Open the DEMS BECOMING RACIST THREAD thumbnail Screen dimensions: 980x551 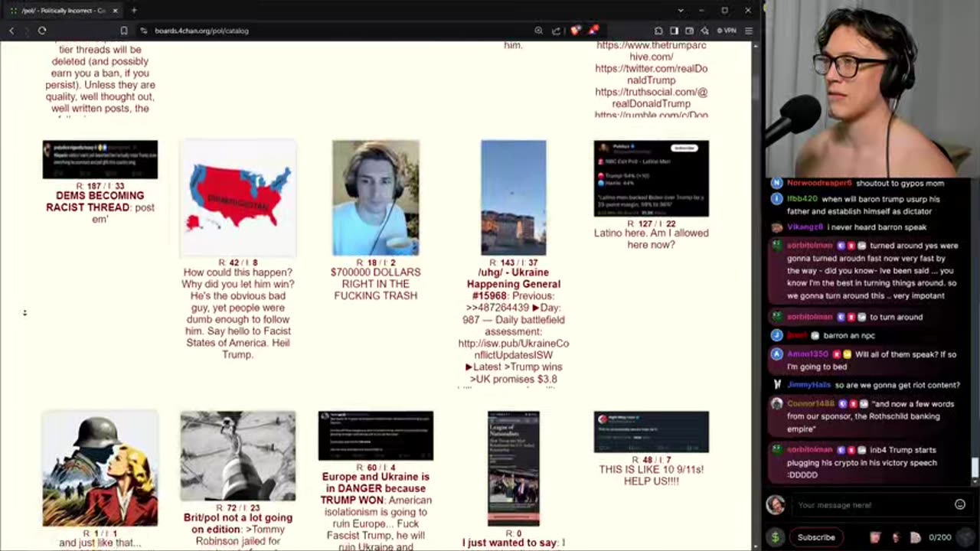click(100, 160)
